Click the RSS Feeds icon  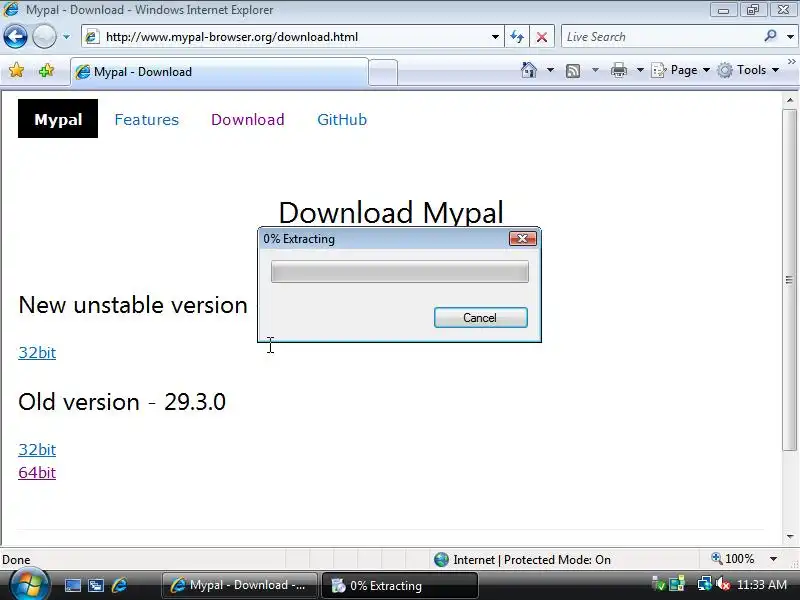point(573,70)
